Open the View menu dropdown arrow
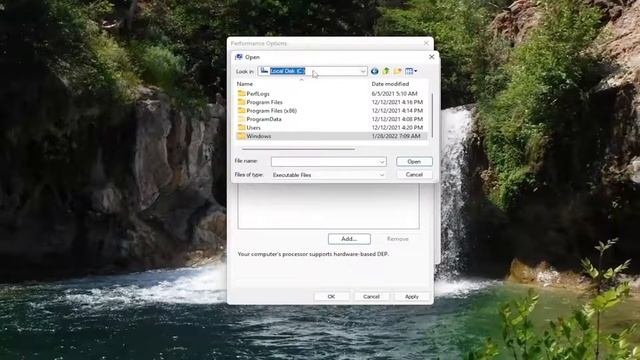Screen dimensions: 640x360 pos(416,71)
